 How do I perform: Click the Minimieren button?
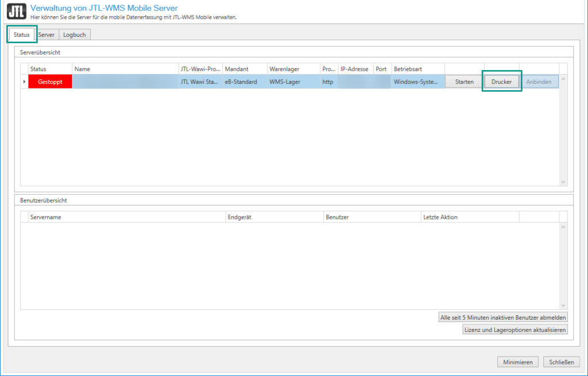point(518,362)
